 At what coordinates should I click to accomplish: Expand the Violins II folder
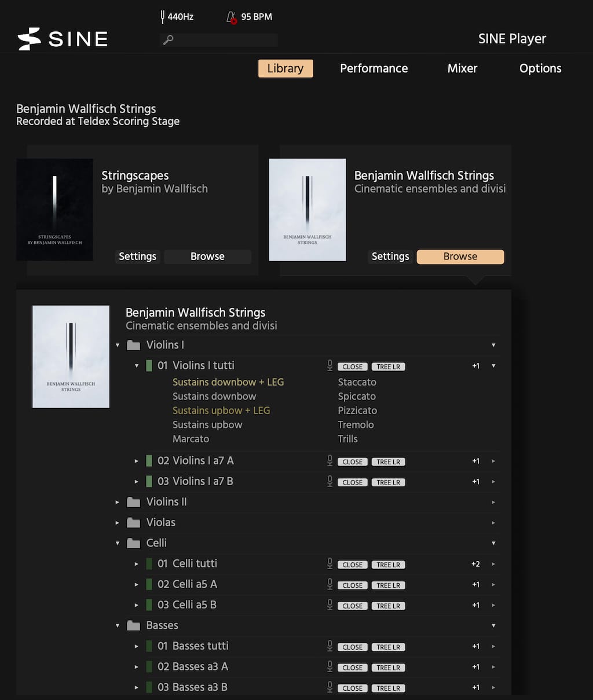point(118,502)
